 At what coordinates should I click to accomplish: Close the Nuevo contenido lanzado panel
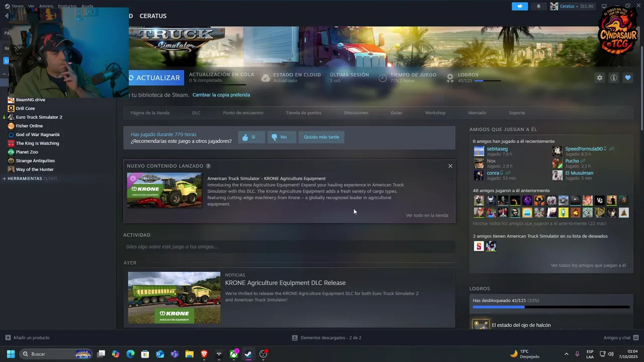450,166
